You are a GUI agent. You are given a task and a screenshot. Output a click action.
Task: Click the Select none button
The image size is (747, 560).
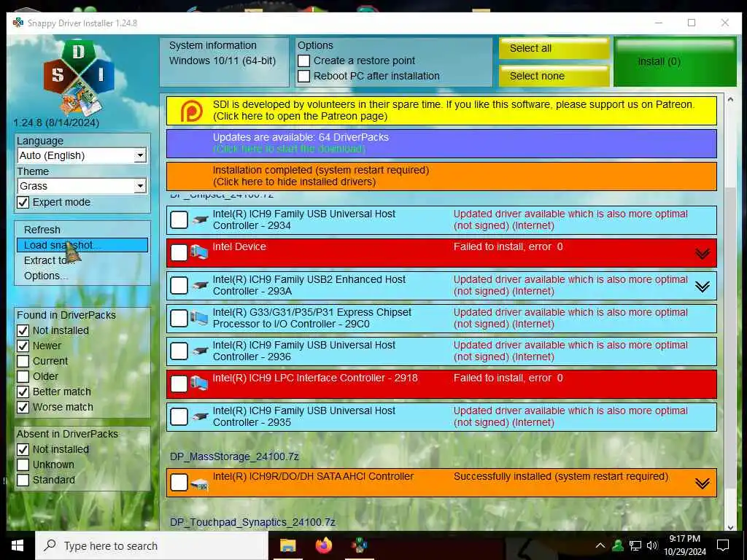554,76
